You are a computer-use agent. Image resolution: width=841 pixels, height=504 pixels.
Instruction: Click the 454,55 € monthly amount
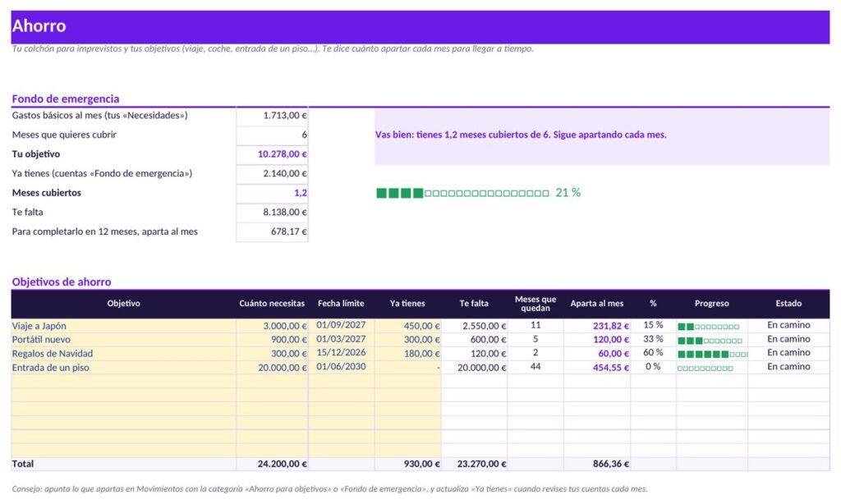point(597,367)
